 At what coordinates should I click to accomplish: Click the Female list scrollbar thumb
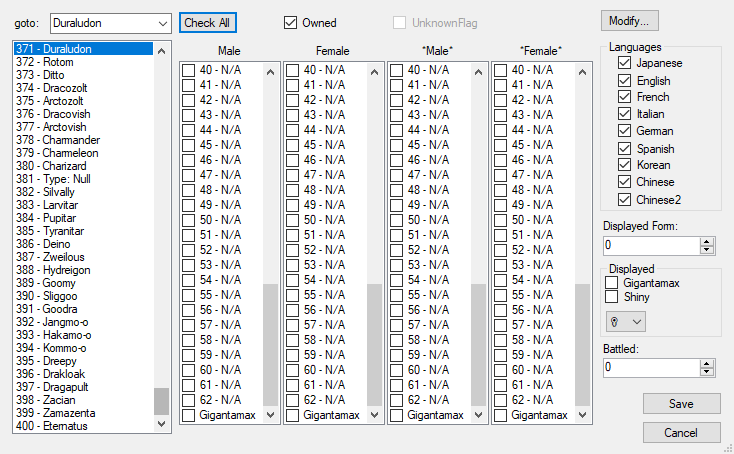tap(374, 344)
